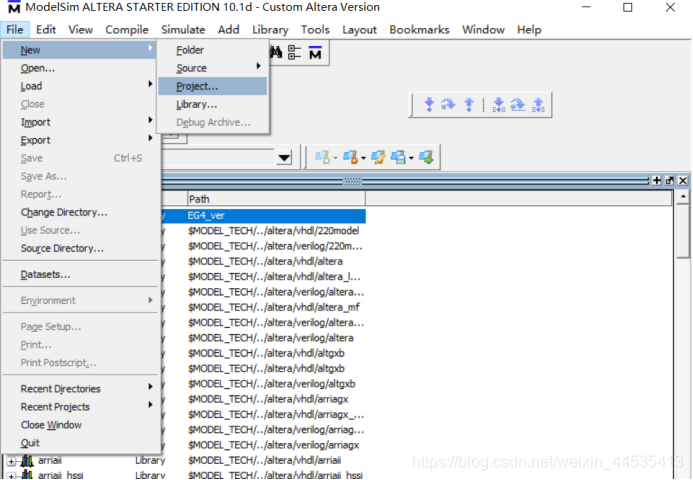Image resolution: width=693 pixels, height=480 pixels.
Task: Open the Layout menu
Action: [x=359, y=30]
